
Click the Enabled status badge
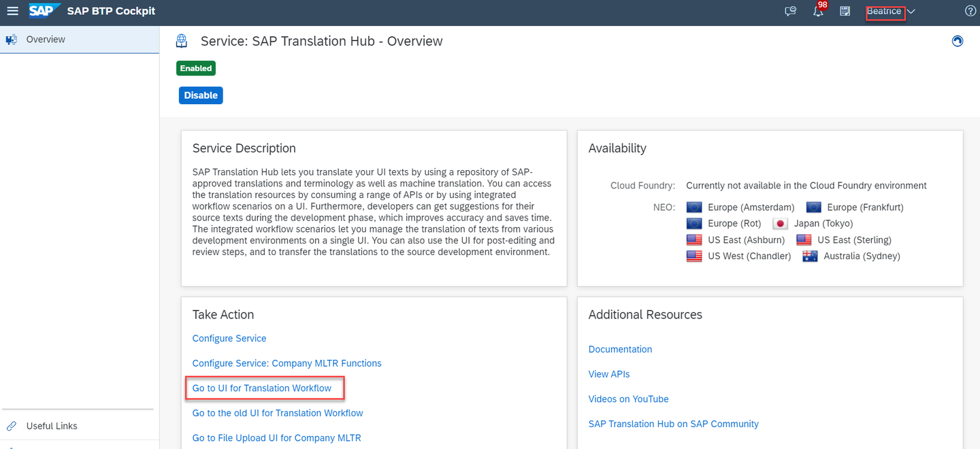pos(196,68)
